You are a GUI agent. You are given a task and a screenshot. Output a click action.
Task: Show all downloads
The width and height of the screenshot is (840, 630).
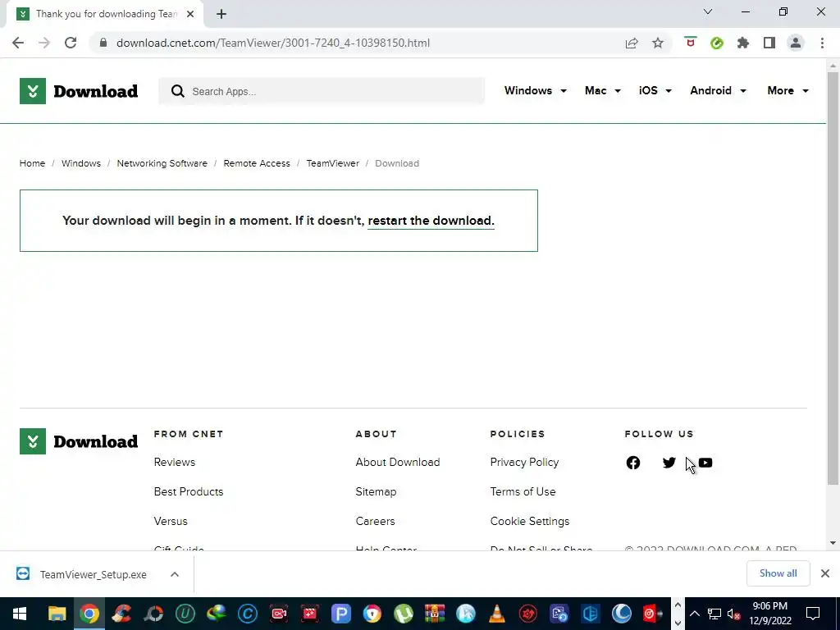(778, 573)
